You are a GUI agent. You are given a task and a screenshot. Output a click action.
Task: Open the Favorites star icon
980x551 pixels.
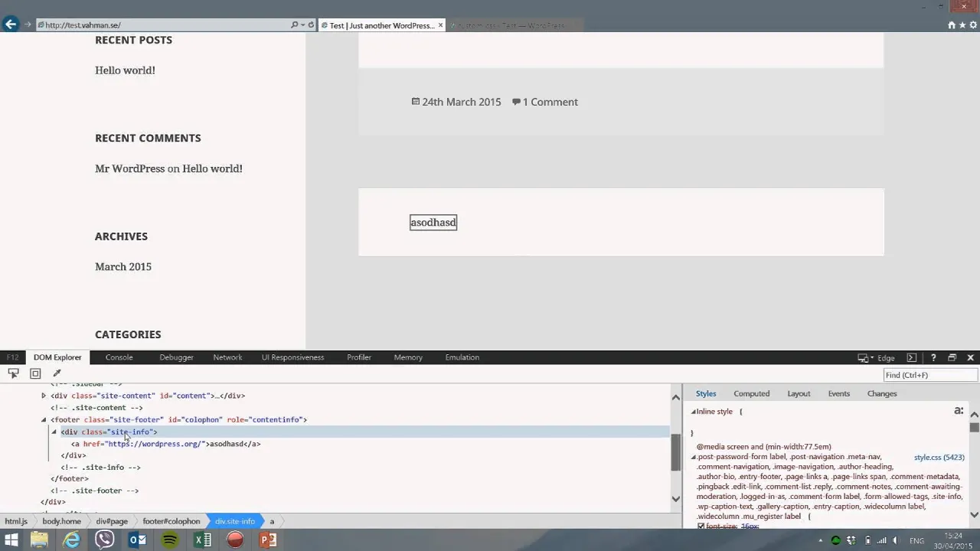pyautogui.click(x=962, y=25)
